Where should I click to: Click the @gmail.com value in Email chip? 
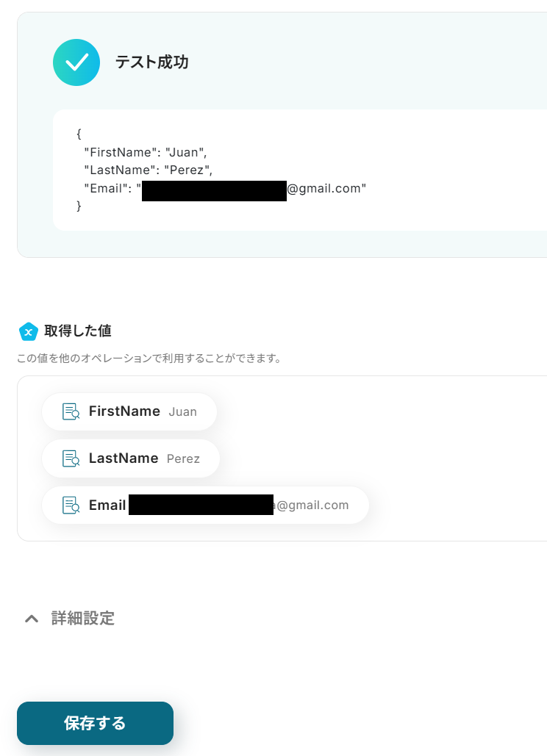[x=312, y=505]
